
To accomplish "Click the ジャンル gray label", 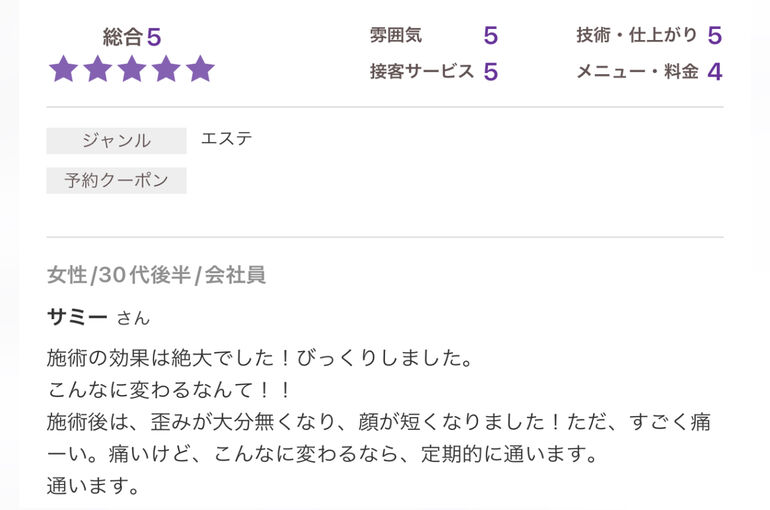I will pyautogui.click(x=116, y=141).
